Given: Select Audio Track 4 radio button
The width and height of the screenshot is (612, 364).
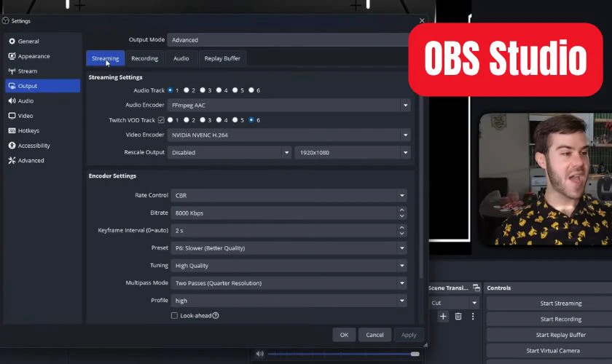Looking at the screenshot, I should [x=219, y=90].
